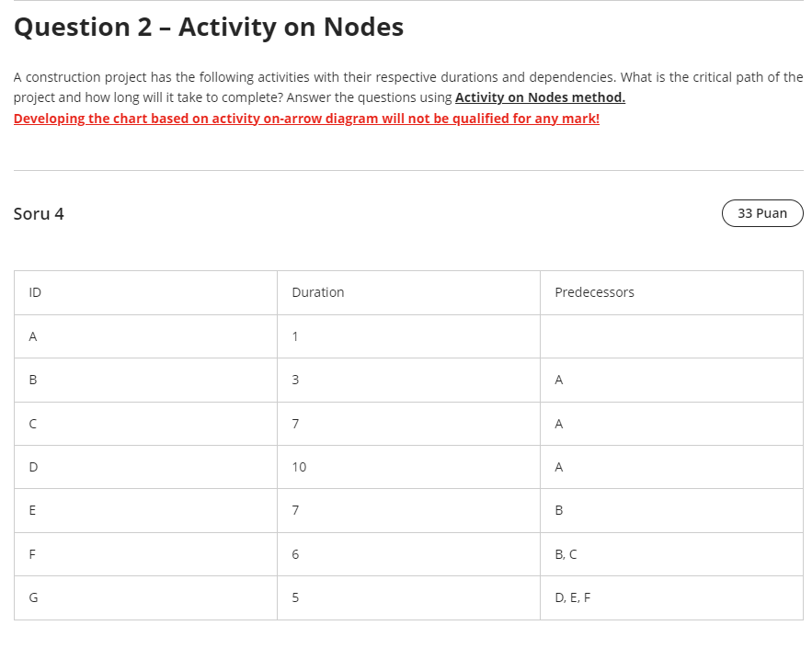
Task: Click the "Question 2 – Activity on Nodes" heading
Action: 209,28
